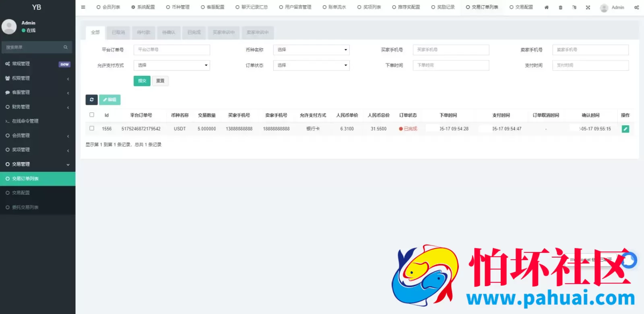Expand 财务管理 in the sidebar
The image size is (644, 314).
point(38,107)
